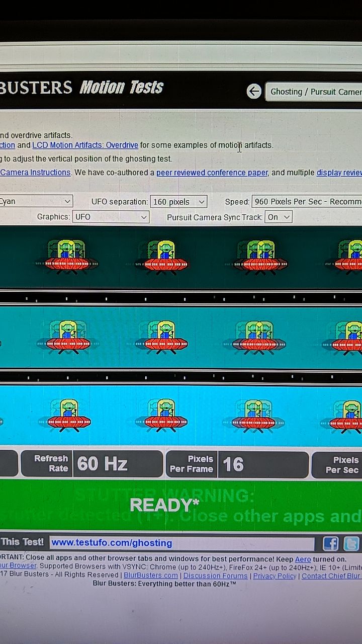Open the peer reviewed conference paper link
The height and width of the screenshot is (644, 362).
pyautogui.click(x=212, y=173)
